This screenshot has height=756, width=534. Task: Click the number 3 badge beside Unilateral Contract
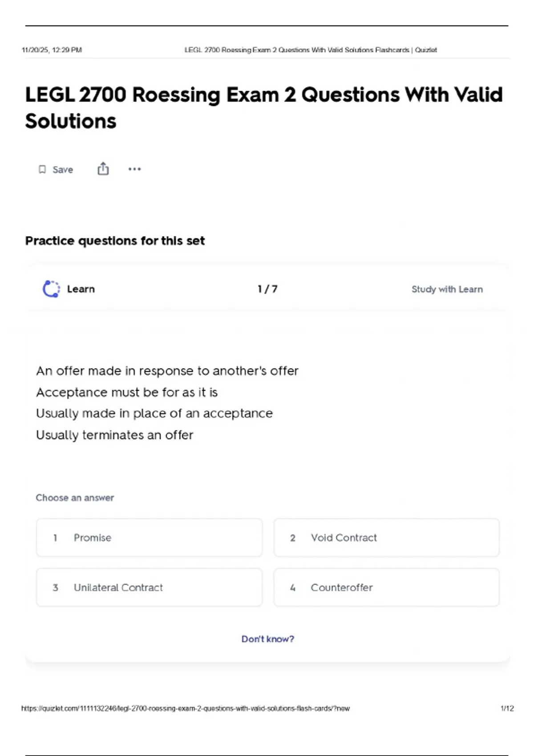(x=55, y=588)
